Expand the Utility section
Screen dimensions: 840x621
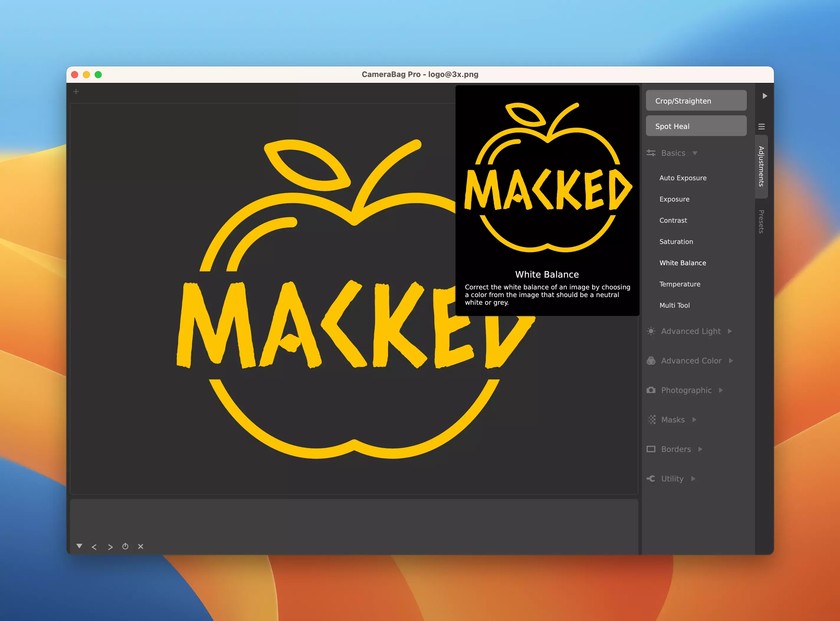click(x=672, y=479)
